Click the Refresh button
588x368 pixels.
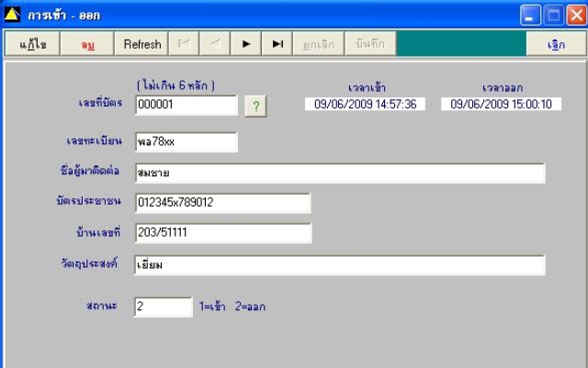(x=141, y=44)
